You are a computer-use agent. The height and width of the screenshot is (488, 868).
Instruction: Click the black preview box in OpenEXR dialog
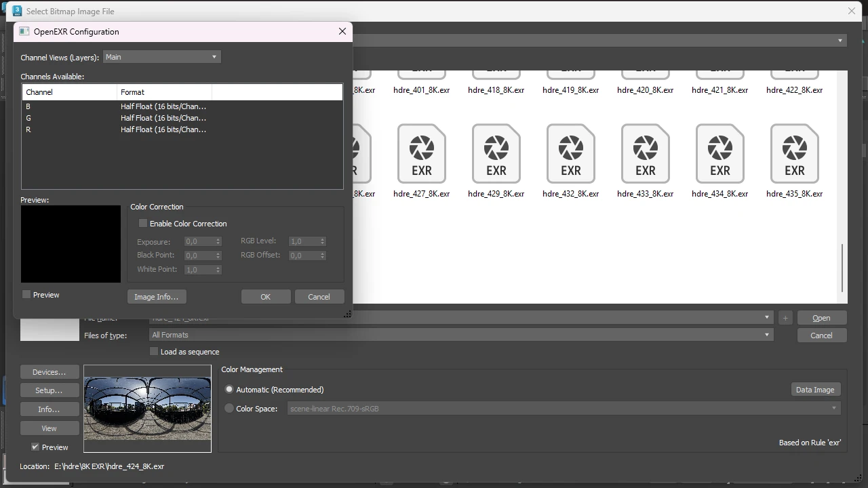(x=71, y=244)
